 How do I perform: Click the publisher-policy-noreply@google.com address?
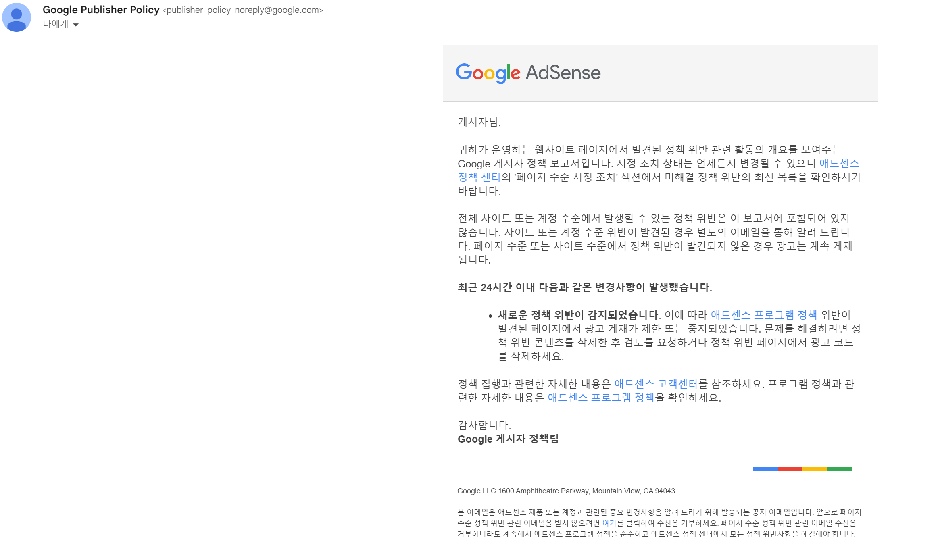(242, 10)
